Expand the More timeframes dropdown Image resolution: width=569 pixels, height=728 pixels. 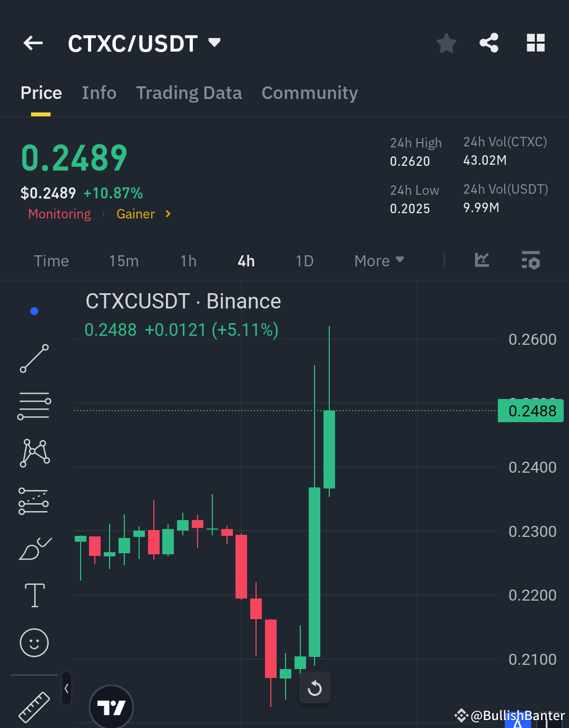coord(378,261)
